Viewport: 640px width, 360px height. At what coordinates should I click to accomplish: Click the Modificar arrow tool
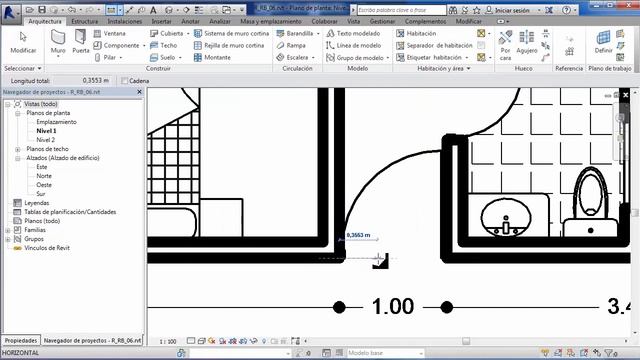coord(23,42)
